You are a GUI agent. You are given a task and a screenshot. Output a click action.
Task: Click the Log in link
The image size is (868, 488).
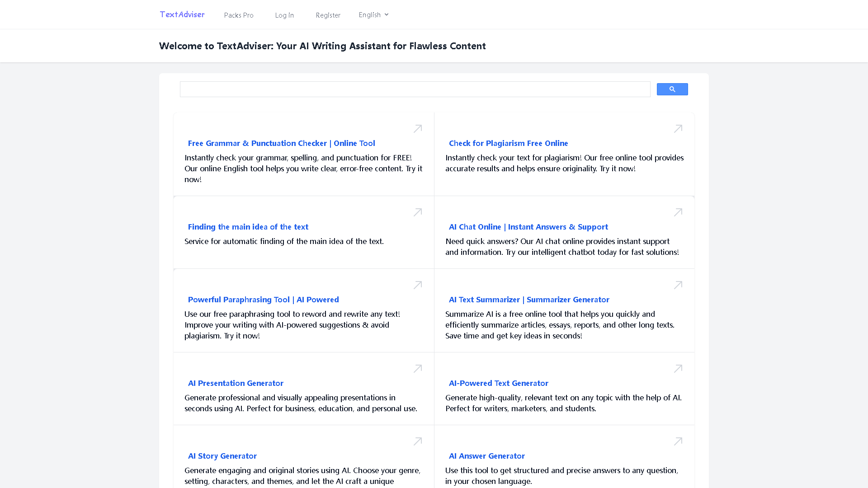tap(284, 15)
